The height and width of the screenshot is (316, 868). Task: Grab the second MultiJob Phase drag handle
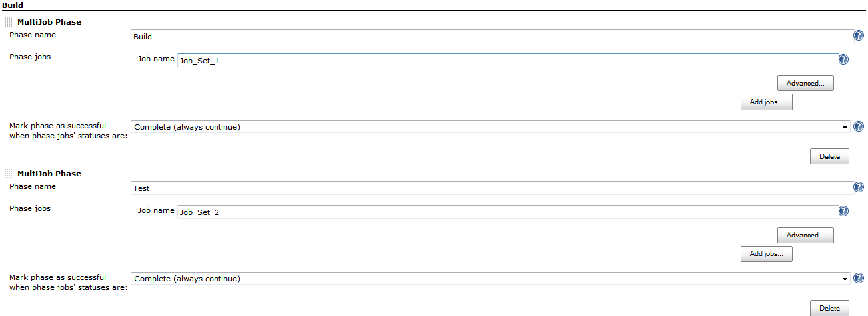coord(9,174)
